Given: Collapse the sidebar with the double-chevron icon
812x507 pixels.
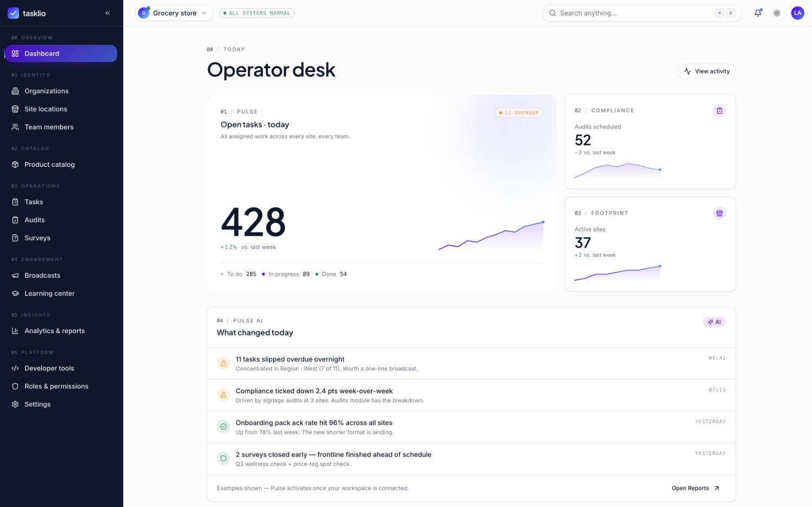Looking at the screenshot, I should click(x=107, y=13).
